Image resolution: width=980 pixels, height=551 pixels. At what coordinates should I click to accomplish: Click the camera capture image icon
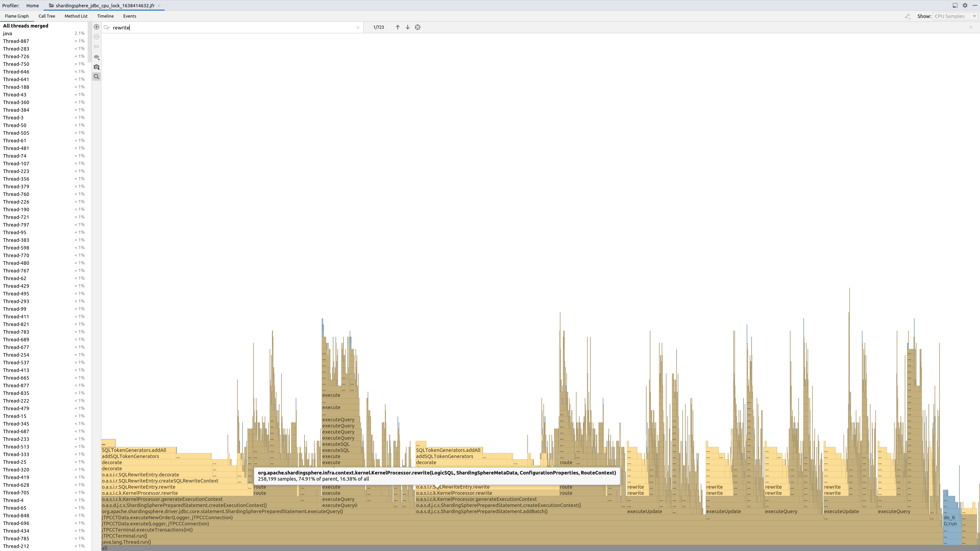coord(96,67)
